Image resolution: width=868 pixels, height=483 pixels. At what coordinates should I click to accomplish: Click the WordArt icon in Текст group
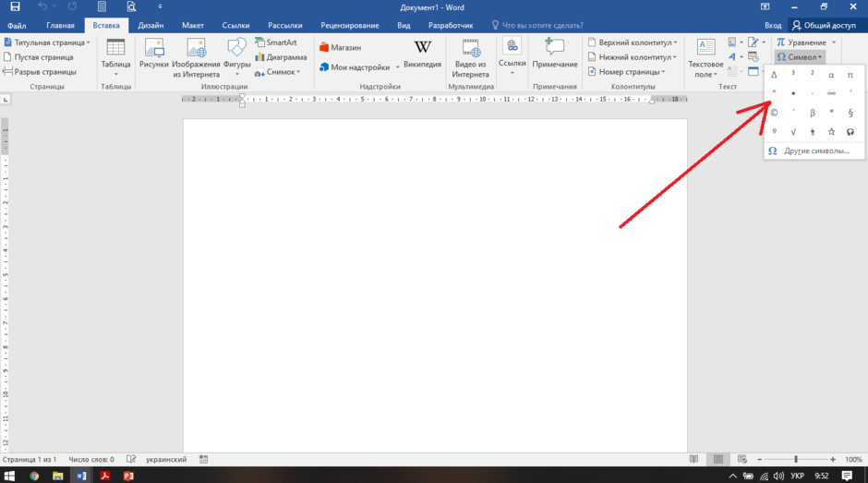[732, 57]
